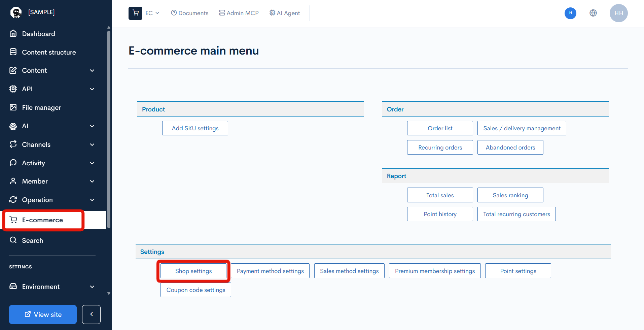Image resolution: width=644 pixels, height=330 pixels.
Task: Click the File manager image icon
Action: click(x=13, y=107)
